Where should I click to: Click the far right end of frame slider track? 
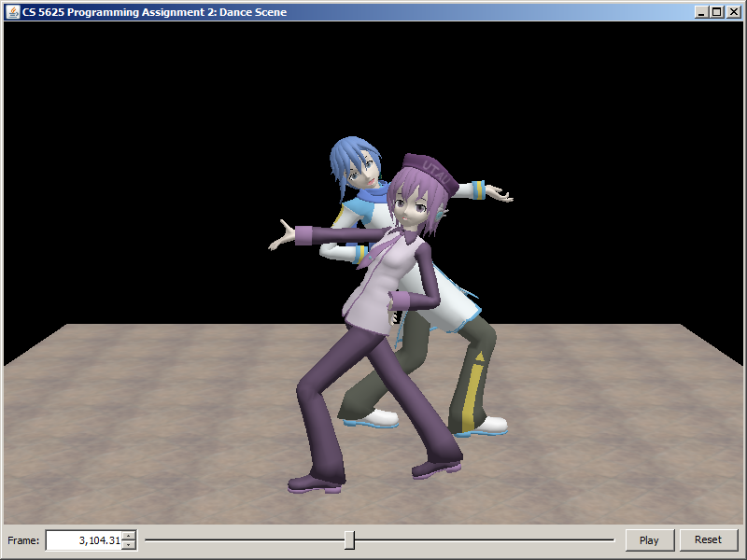613,539
